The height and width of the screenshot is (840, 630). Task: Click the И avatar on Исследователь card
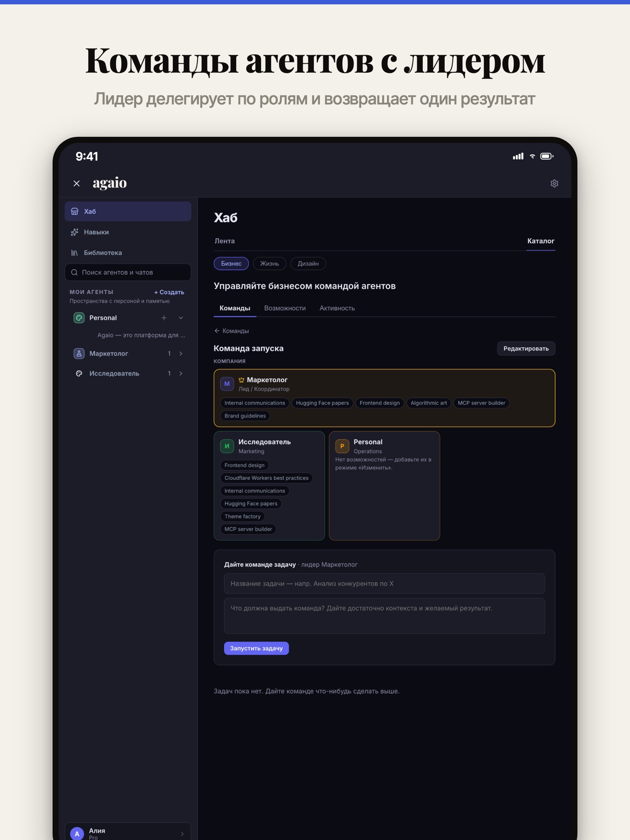click(x=227, y=446)
